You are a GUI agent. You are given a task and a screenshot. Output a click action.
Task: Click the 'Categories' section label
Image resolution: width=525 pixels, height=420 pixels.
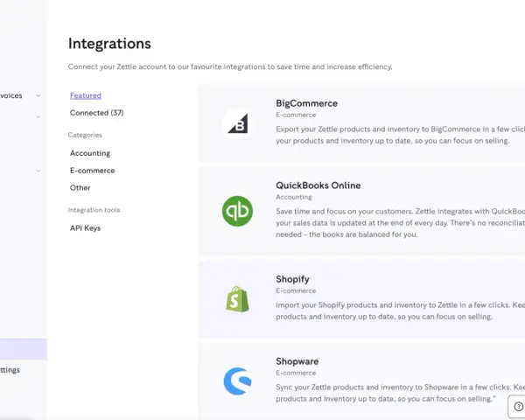pyautogui.click(x=85, y=135)
